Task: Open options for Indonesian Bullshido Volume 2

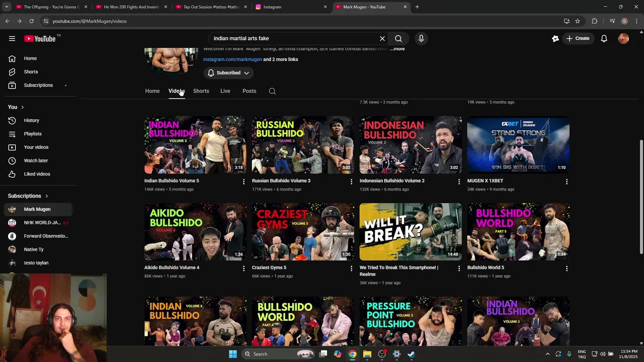Action: [x=459, y=182]
